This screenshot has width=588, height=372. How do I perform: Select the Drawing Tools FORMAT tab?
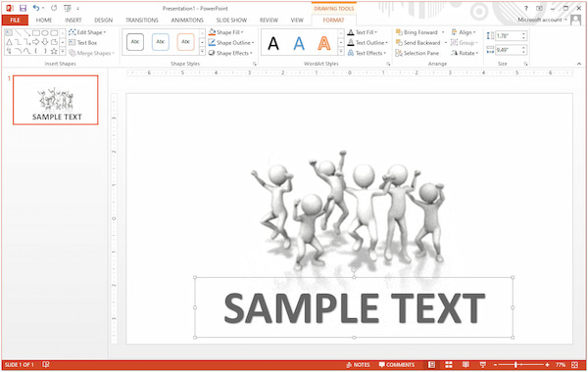(333, 20)
